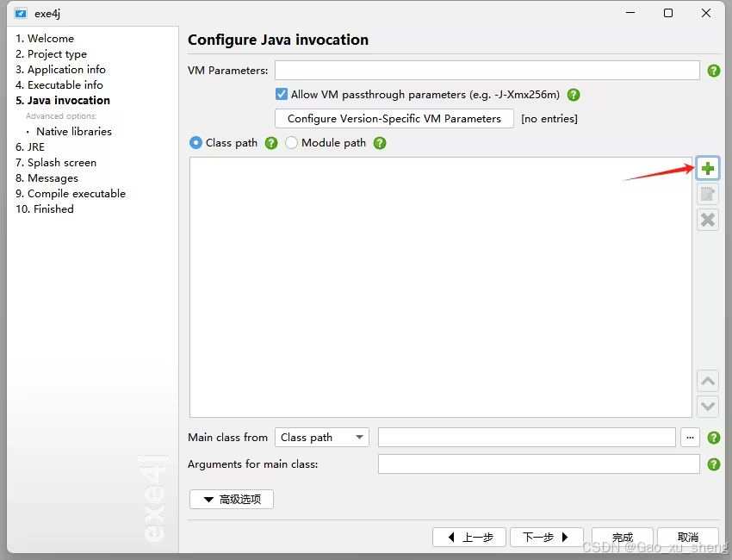Go to step 1. Welcome
This screenshot has width=732, height=560.
[x=45, y=38]
